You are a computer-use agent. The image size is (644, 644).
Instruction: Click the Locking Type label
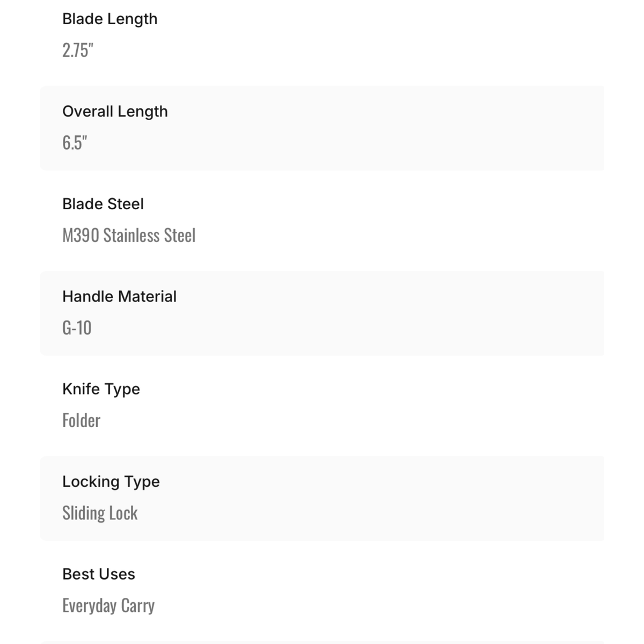111,481
